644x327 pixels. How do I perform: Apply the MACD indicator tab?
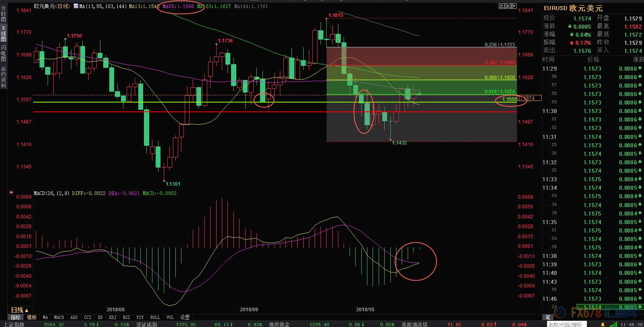click(x=59, y=317)
